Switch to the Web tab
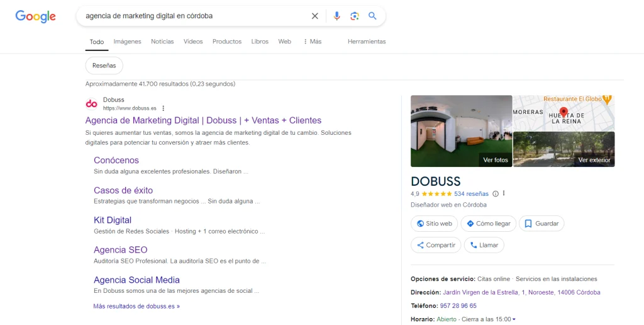The height and width of the screenshot is (325, 644). coord(285,42)
